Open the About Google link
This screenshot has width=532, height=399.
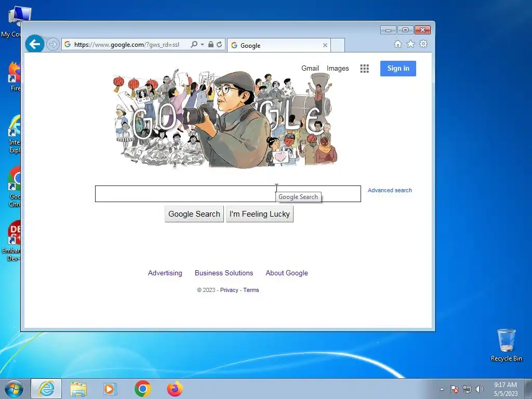coord(287,273)
